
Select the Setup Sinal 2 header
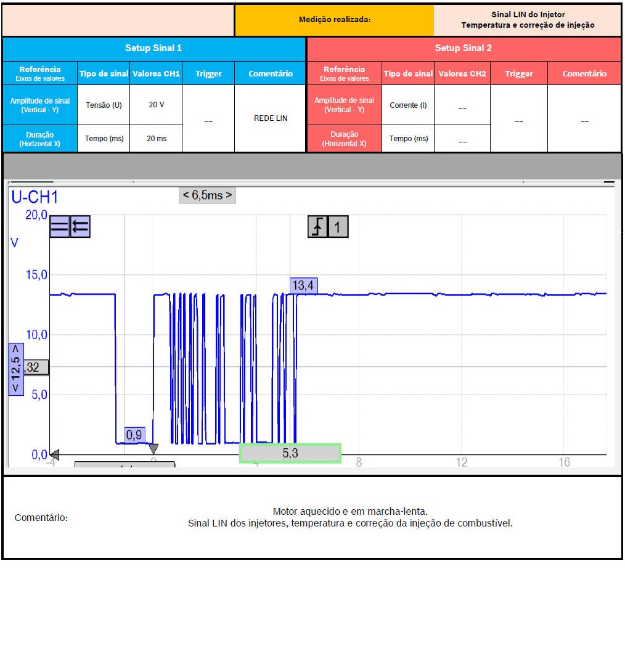tap(463, 48)
